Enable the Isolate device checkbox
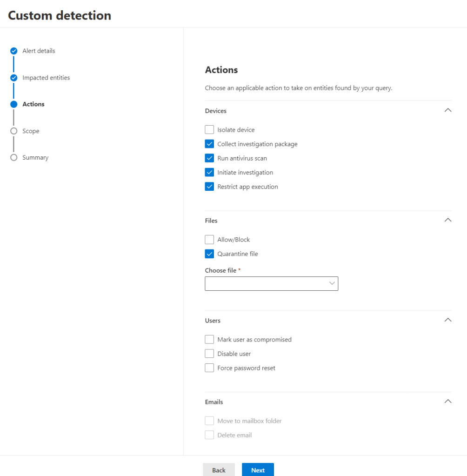This screenshot has height=476, width=467. (x=209, y=130)
